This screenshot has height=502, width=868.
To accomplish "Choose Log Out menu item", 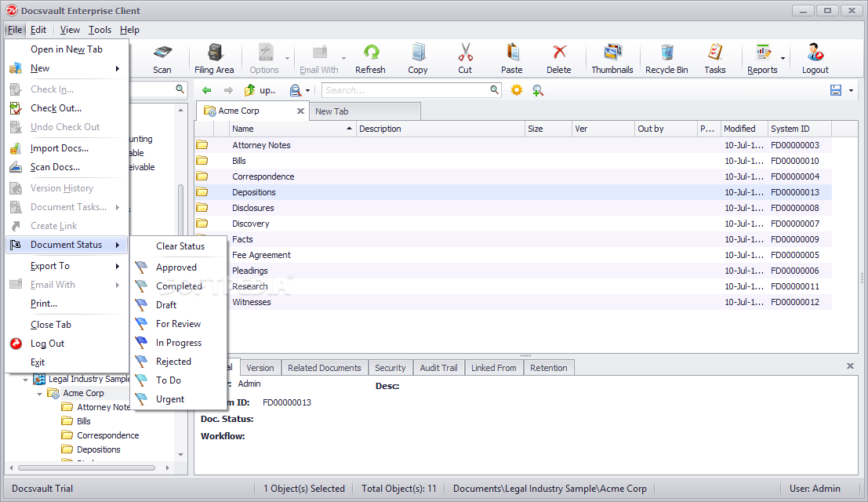I will coord(67,344).
